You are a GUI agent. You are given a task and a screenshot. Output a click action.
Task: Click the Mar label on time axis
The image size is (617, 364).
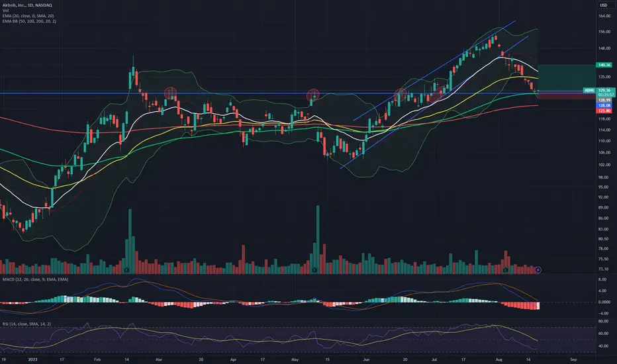[159, 359]
